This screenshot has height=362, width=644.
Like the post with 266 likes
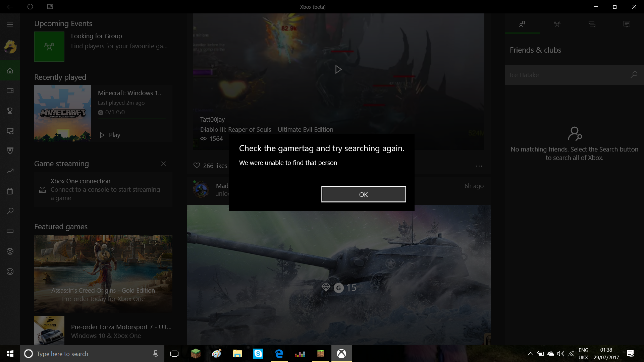point(197,166)
